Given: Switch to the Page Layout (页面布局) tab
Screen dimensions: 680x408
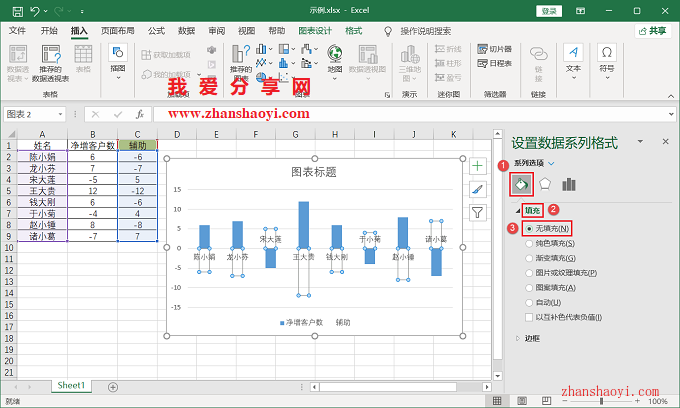Looking at the screenshot, I should (x=118, y=31).
